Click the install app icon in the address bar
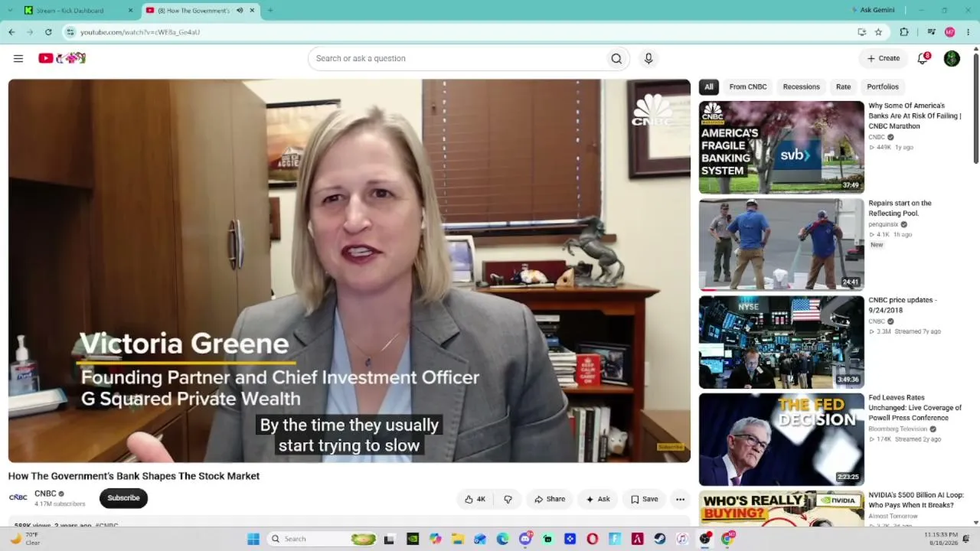Viewport: 980px width, 551px height. click(861, 32)
